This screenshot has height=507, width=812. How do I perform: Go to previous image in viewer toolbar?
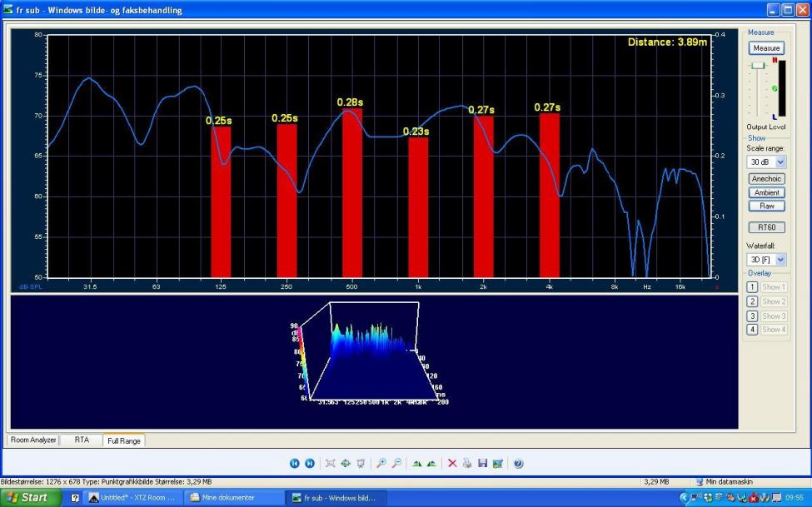point(294,463)
